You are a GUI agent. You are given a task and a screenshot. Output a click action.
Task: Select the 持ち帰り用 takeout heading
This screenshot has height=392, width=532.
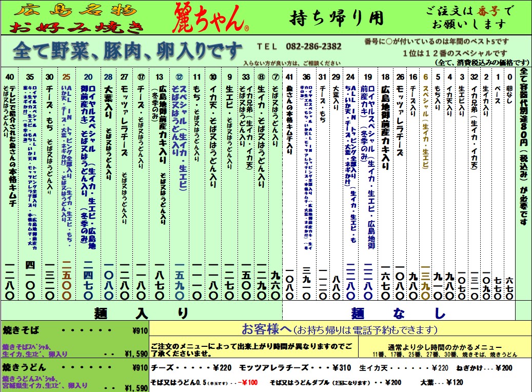pos(337,18)
